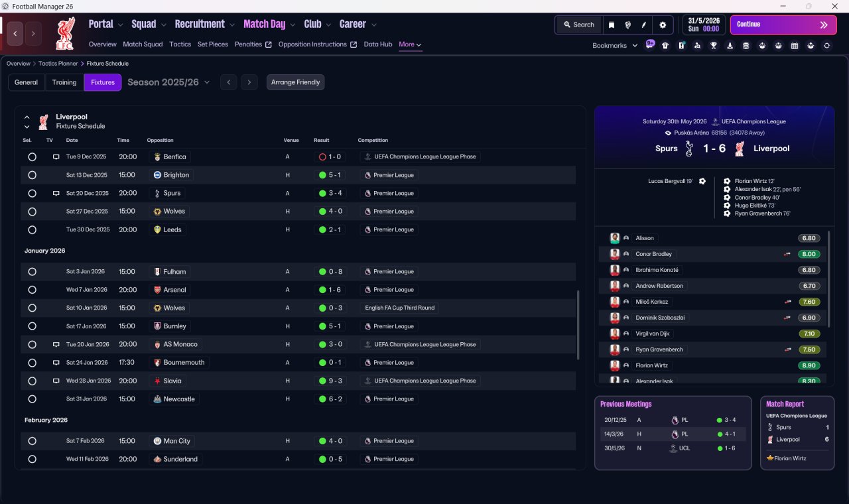Click the Search field
This screenshot has height=504, width=849.
(x=578, y=25)
